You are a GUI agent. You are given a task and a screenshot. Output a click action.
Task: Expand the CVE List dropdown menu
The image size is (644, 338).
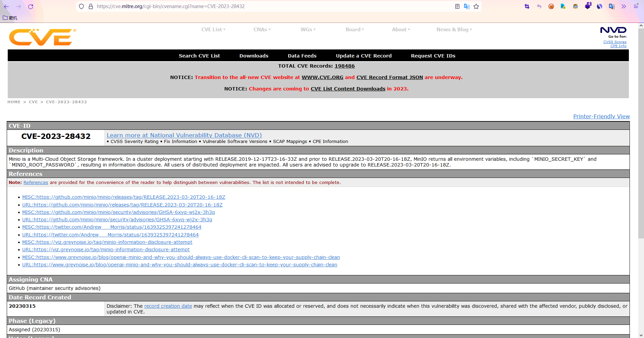coord(213,30)
